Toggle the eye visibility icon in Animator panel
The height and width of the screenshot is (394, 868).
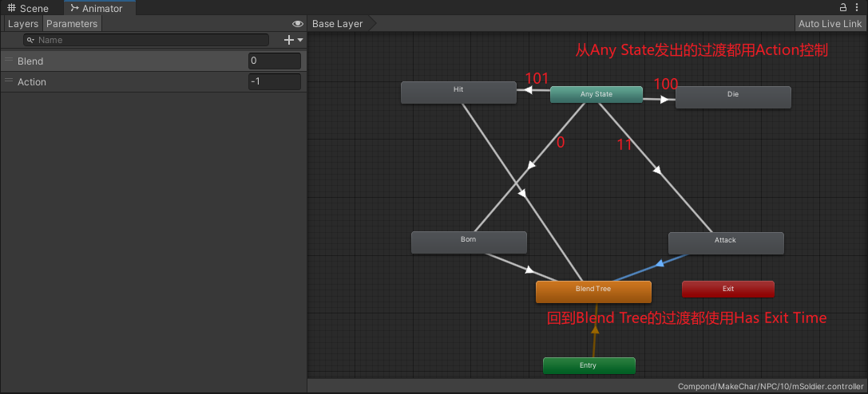pos(298,24)
